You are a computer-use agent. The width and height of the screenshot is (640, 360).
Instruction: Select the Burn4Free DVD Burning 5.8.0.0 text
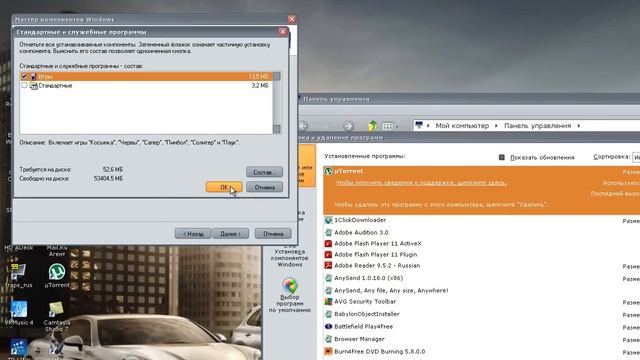(x=380, y=351)
